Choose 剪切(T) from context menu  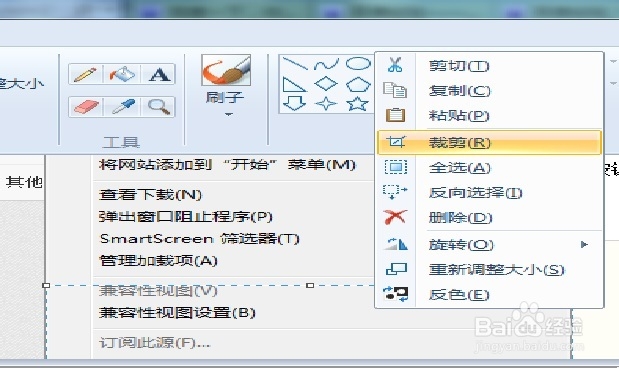point(490,65)
